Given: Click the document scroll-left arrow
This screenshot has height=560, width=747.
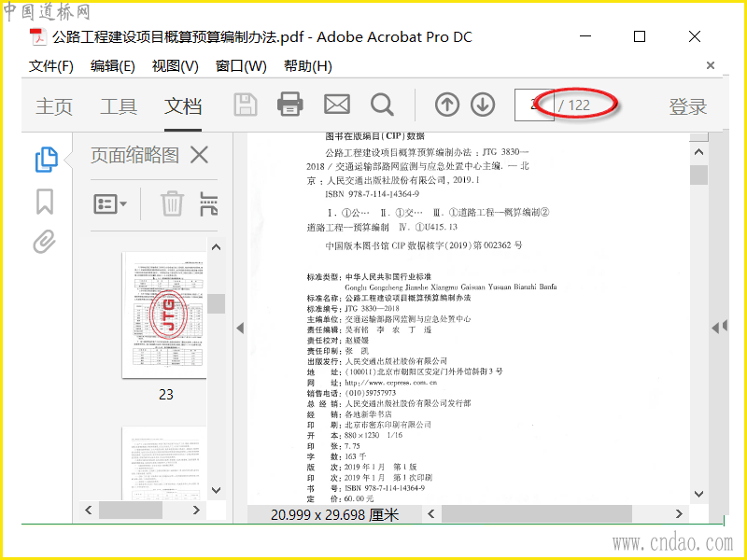Looking at the screenshot, I should (431, 514).
